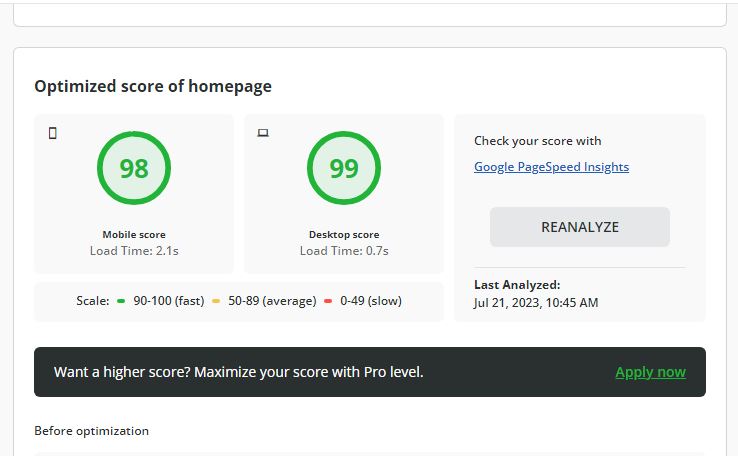Click the 'Optimized score of homepage' heading
This screenshot has width=738, height=456.
point(153,87)
